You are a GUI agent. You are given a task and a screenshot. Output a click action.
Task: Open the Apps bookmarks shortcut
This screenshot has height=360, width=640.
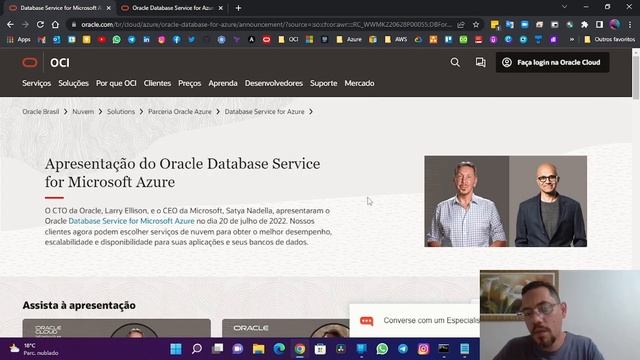click(x=19, y=40)
